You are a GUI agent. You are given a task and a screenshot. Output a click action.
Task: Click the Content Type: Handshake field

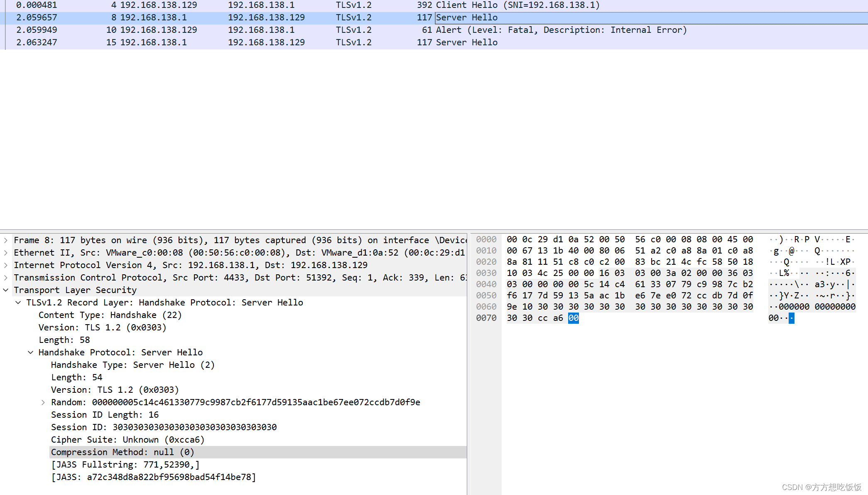(x=110, y=315)
